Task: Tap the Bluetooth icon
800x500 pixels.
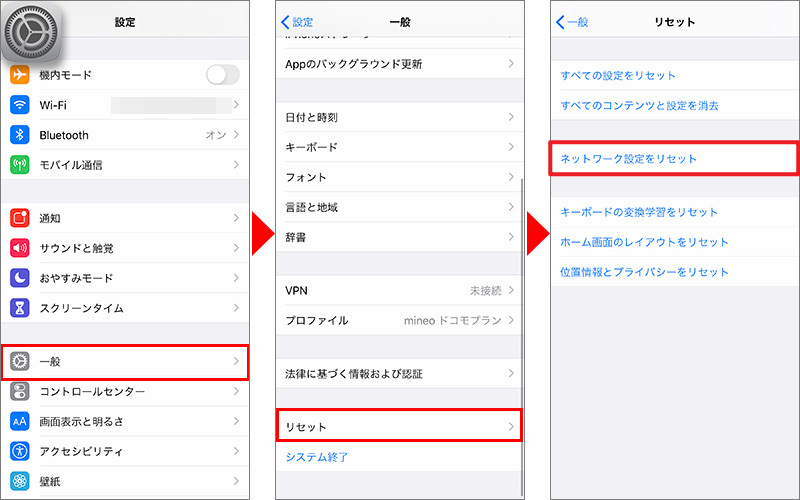Action: pyautogui.click(x=21, y=135)
